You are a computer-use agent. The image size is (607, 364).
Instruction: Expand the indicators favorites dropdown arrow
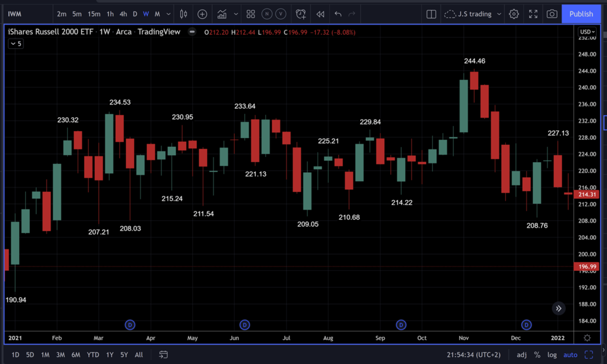(x=235, y=15)
